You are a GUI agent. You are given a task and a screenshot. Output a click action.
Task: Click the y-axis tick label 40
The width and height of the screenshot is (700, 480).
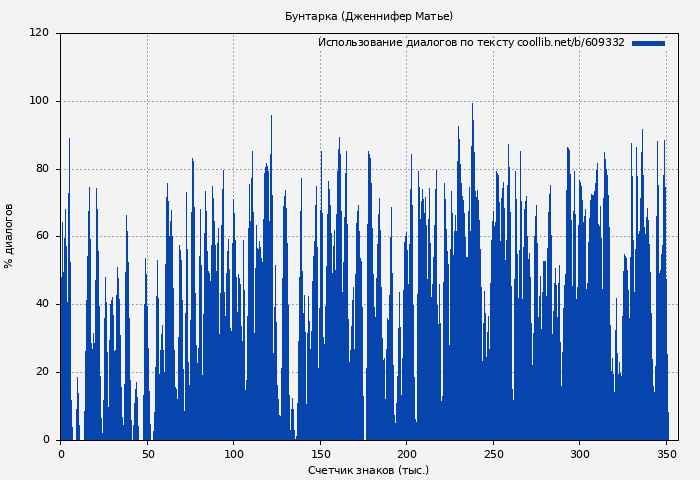tap(42, 304)
